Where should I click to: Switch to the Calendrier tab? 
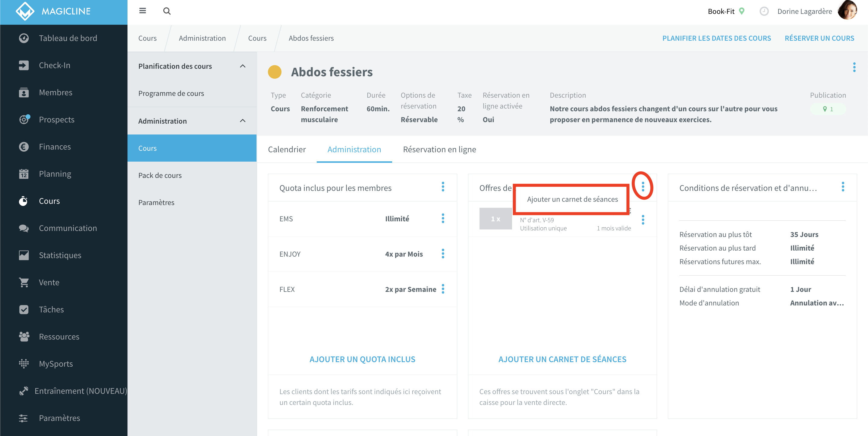pyautogui.click(x=287, y=149)
